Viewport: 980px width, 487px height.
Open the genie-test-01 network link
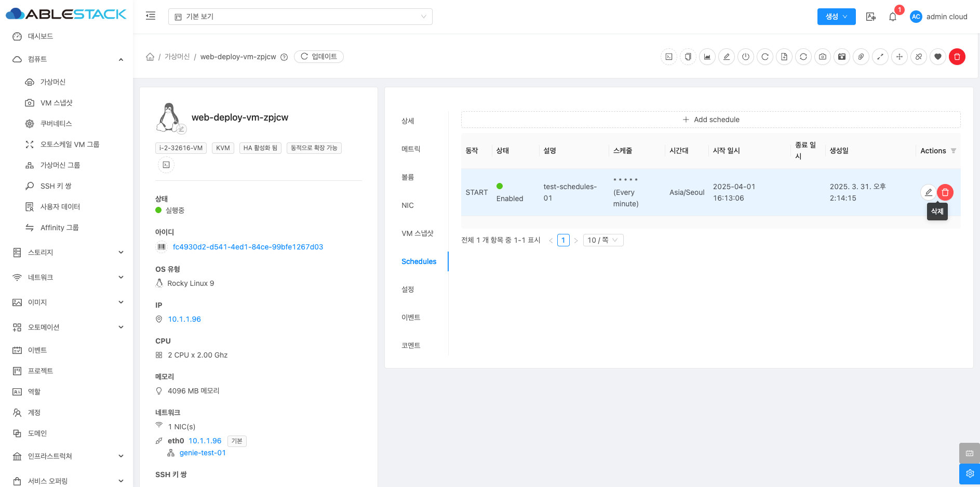point(203,453)
